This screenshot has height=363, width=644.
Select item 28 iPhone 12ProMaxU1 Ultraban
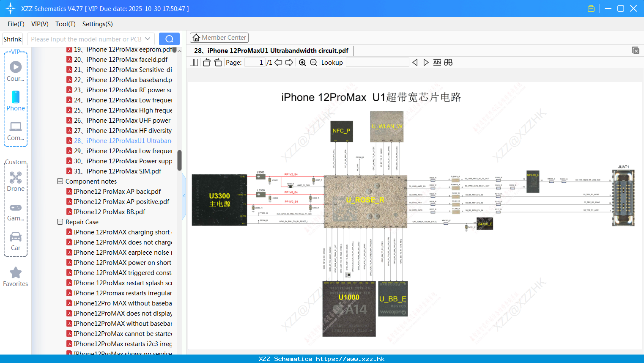click(119, 141)
